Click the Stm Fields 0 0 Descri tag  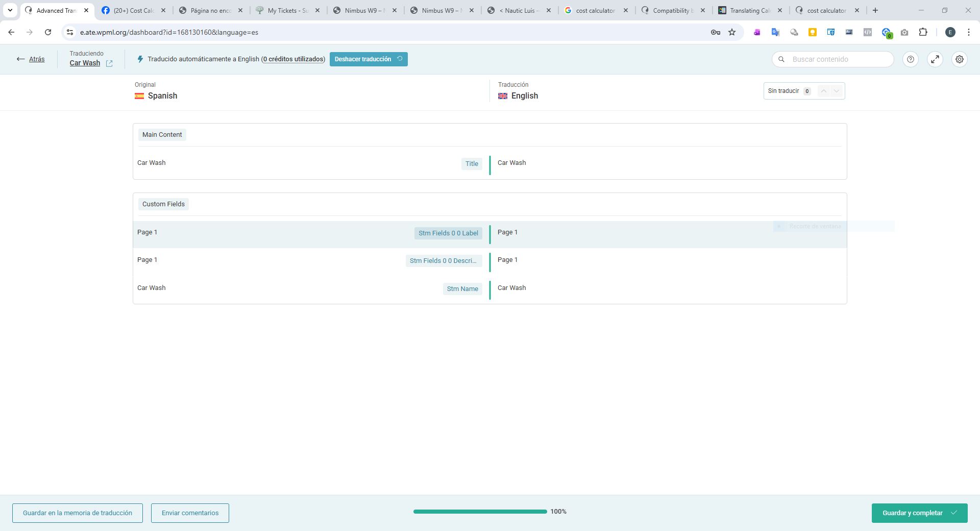[x=444, y=261]
